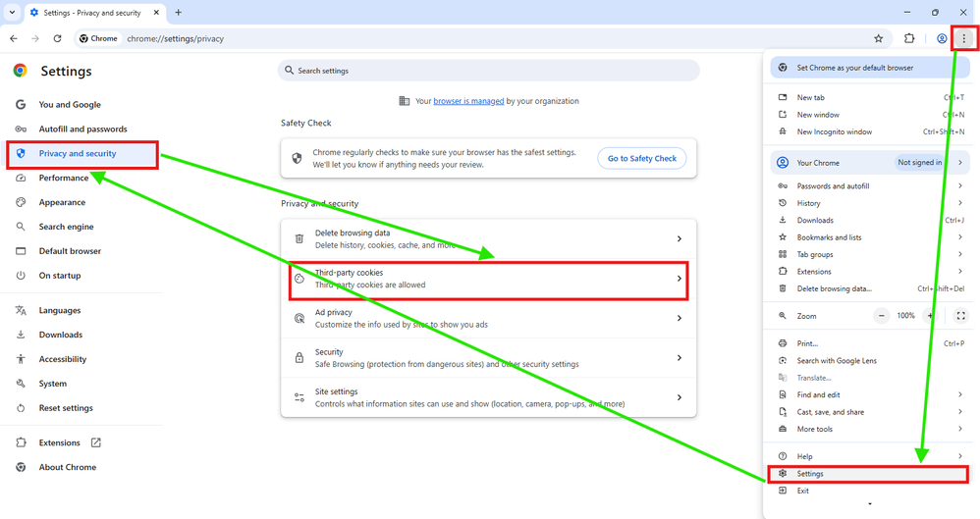The height and width of the screenshot is (519, 980).
Task: Open More tools submenu
Action: click(870, 429)
